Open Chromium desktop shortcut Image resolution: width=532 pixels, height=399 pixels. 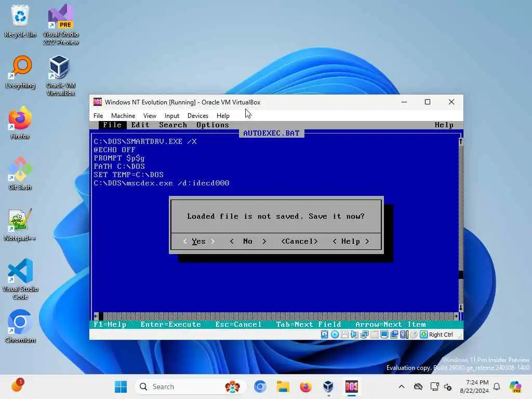click(x=20, y=326)
